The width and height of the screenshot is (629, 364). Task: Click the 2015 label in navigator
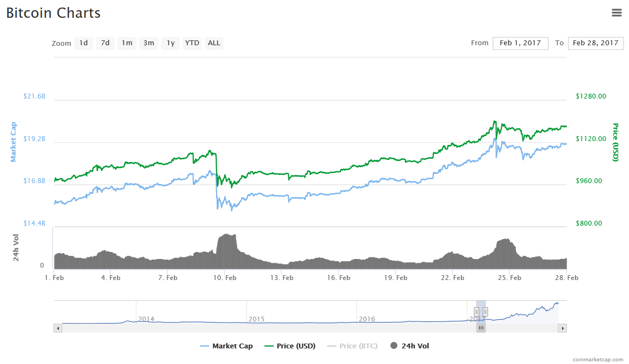tap(257, 319)
